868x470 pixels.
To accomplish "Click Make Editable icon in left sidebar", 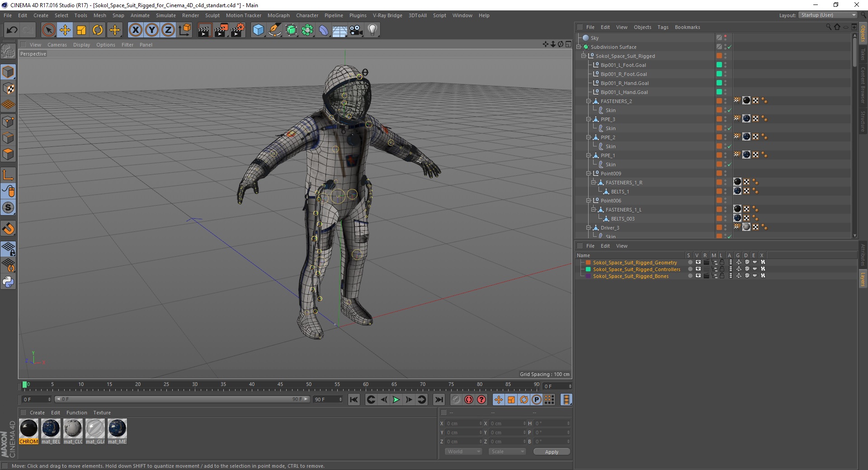I will (x=8, y=52).
